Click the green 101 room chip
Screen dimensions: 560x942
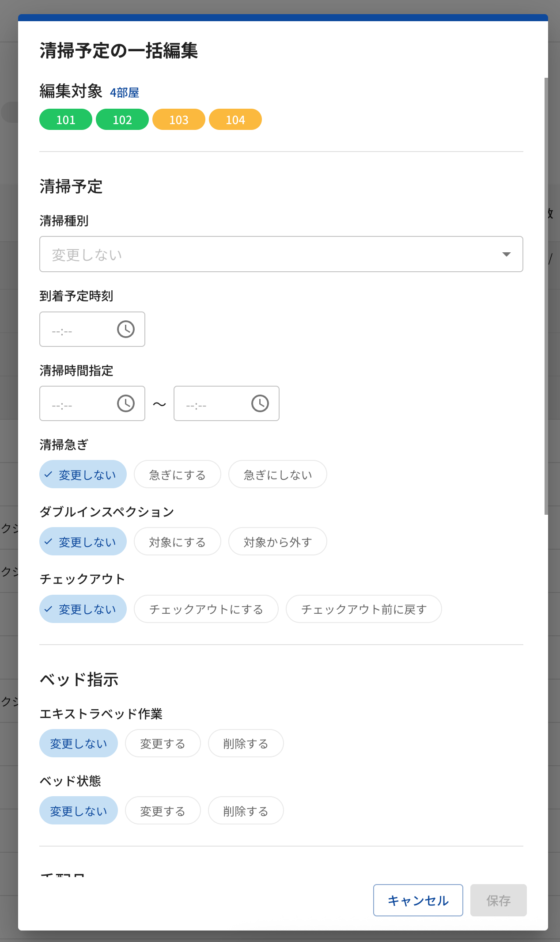point(66,119)
